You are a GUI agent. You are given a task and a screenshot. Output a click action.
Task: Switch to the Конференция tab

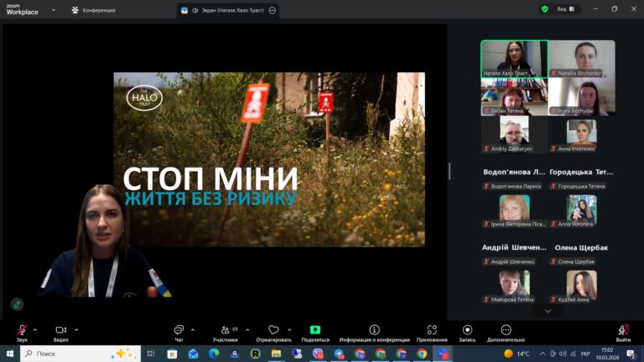[94, 10]
